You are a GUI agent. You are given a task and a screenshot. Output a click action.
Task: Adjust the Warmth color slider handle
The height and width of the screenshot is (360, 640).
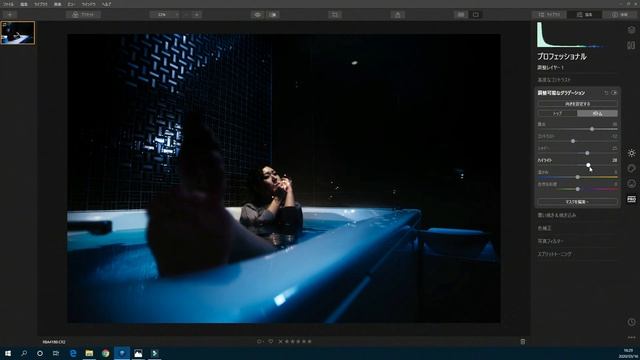tap(578, 177)
